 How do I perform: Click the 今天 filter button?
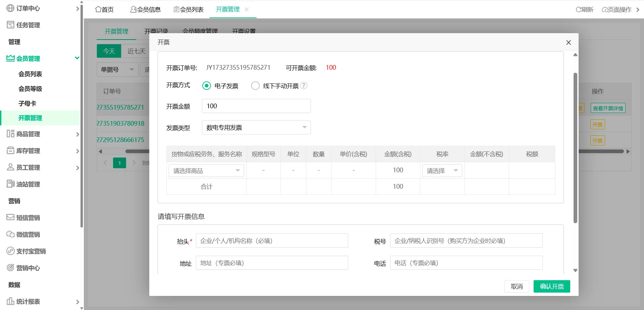(x=109, y=51)
